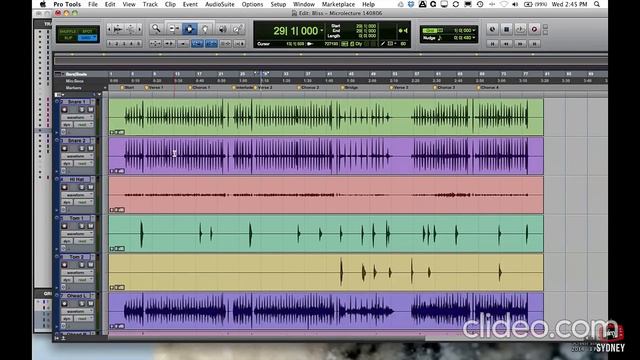Image resolution: width=640 pixels, height=360 pixels.
Task: Enable Shuffle edit mode
Action: (68, 31)
